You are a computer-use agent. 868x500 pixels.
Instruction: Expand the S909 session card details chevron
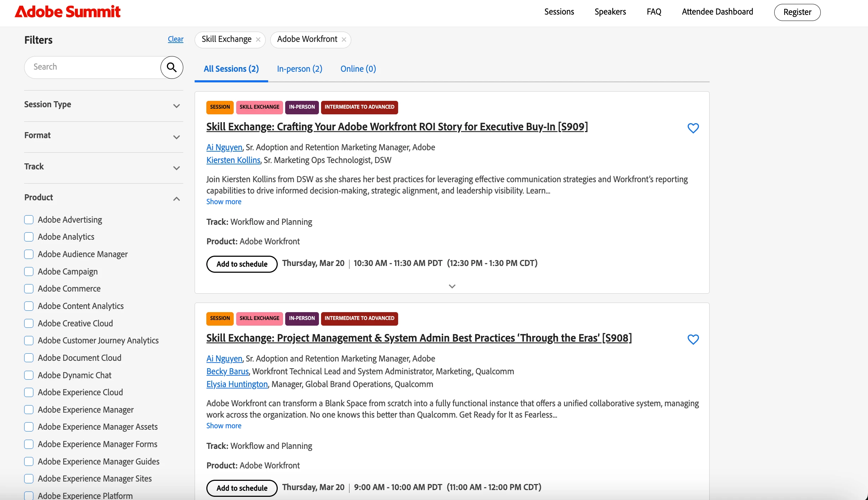click(x=452, y=286)
